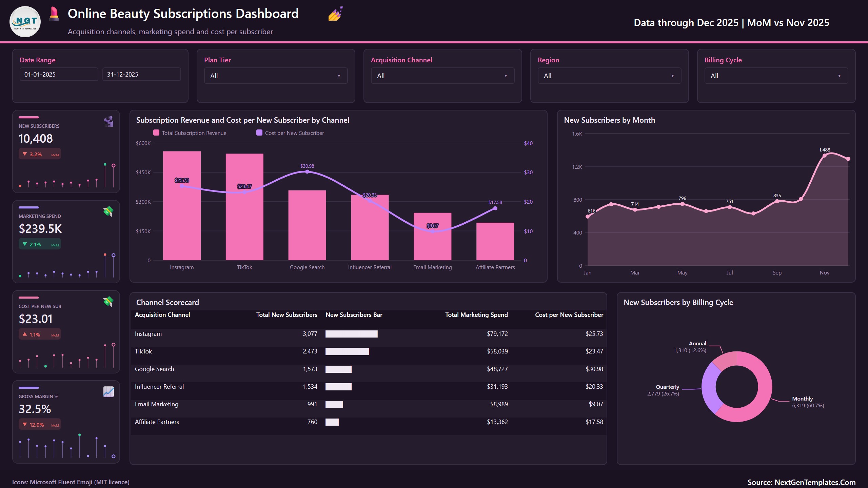Image resolution: width=868 pixels, height=488 pixels.
Task: Click the TikTok revenue bar
Action: (x=244, y=207)
